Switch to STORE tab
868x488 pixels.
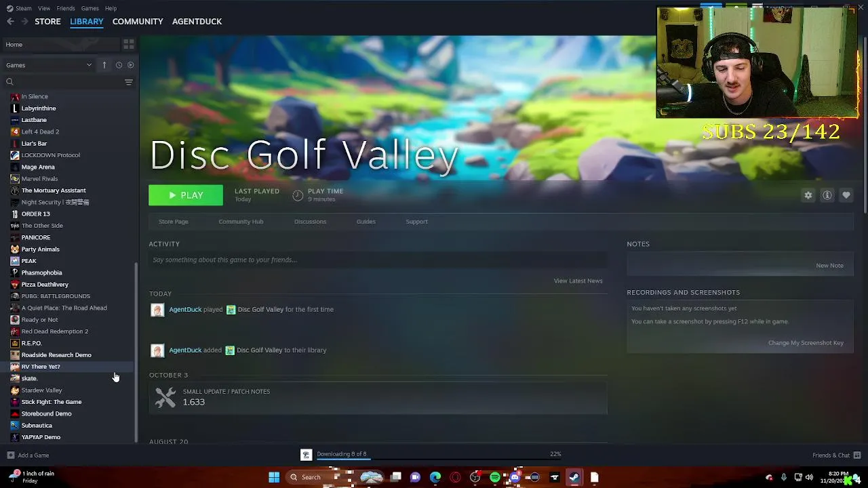(47, 22)
